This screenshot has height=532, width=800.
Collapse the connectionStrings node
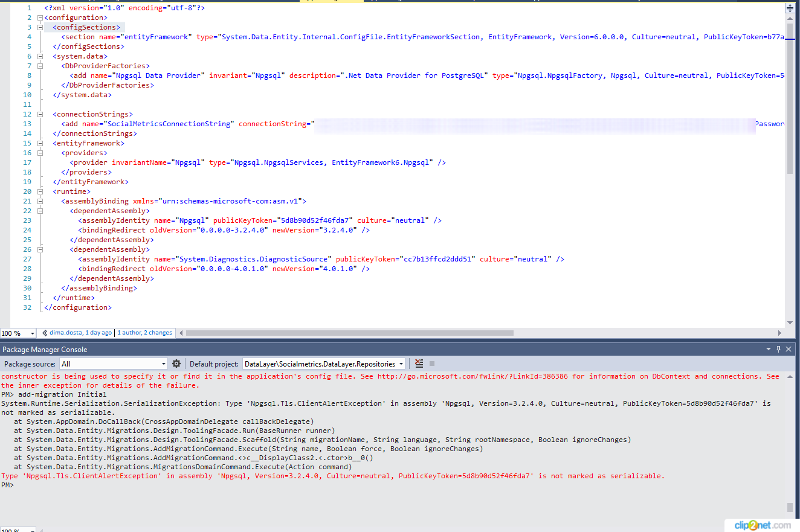40,114
